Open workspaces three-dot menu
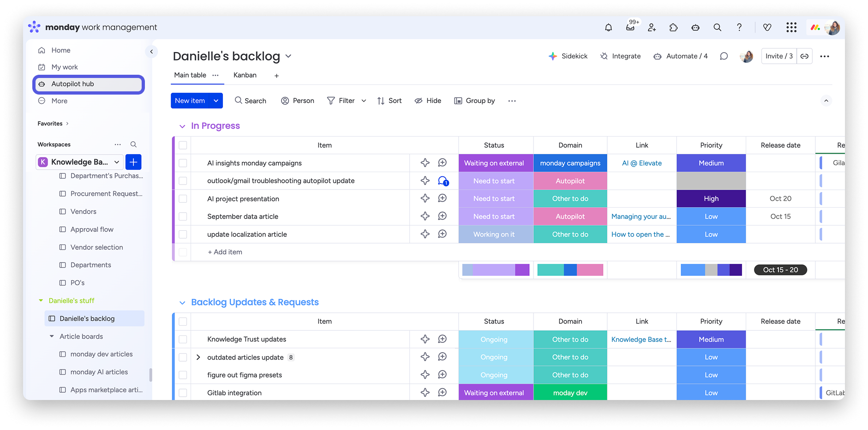Viewport: 868px width, 430px height. point(118,144)
